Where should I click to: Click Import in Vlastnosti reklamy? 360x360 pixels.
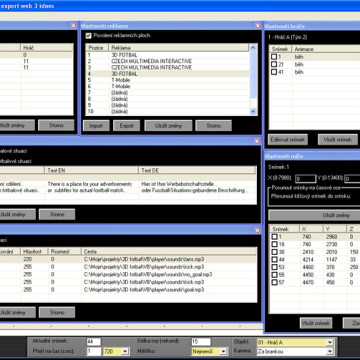(96, 126)
